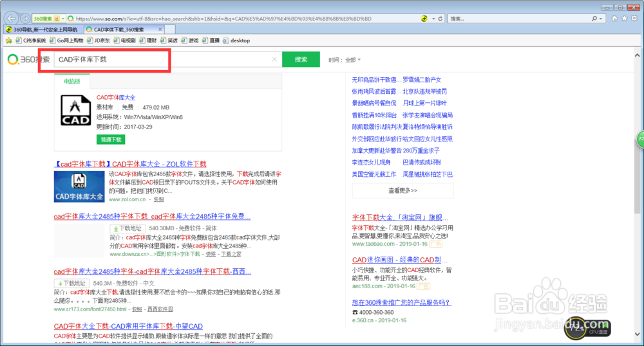Click 下载地址 button for 540.30MB result
This screenshot has height=346, width=644.
click(x=128, y=228)
